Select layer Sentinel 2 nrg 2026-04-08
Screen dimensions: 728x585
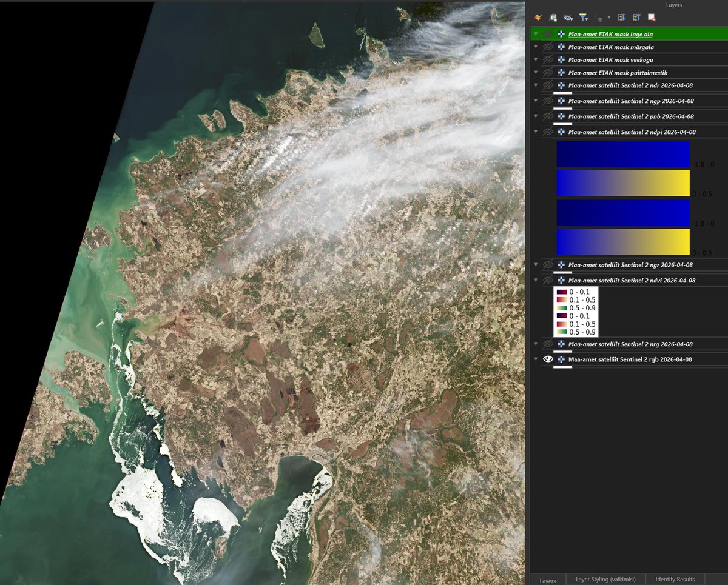(631, 344)
